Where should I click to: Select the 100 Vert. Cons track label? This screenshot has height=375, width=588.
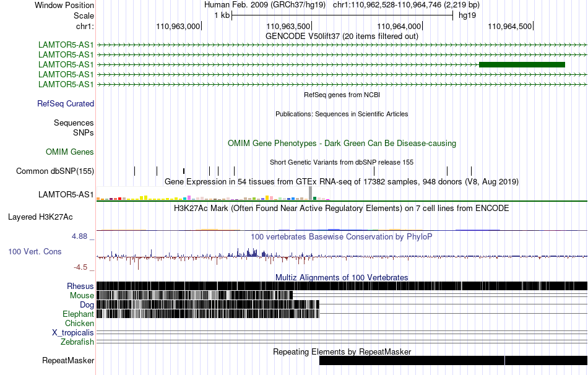35,252
